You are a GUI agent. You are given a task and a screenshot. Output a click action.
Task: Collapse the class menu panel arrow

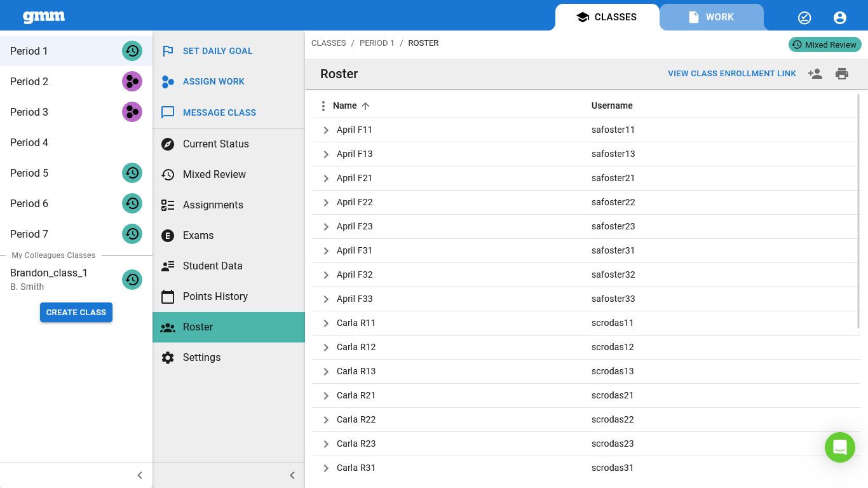(x=292, y=475)
